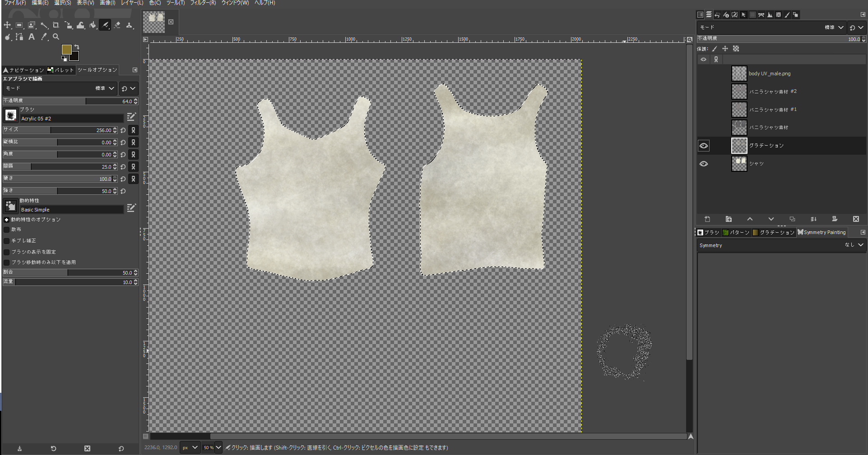The image size is (868, 455).
Task: Duplicate the selected layer
Action: point(792,219)
